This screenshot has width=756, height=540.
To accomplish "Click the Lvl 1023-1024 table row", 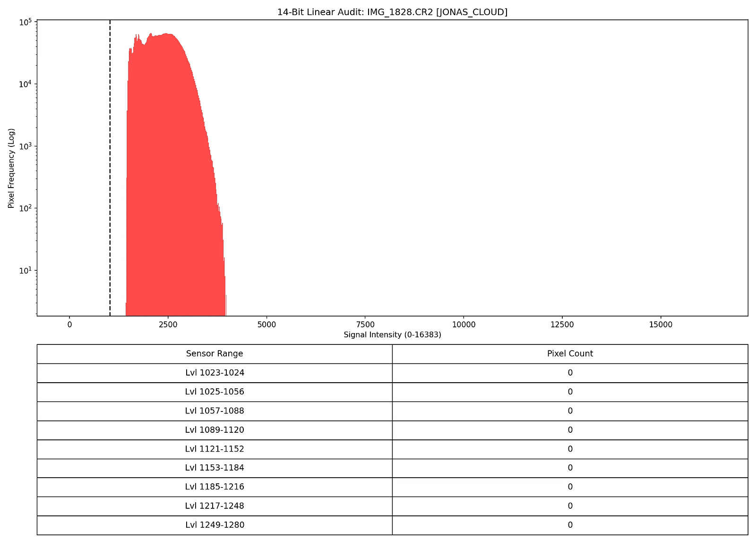I will coord(215,373).
